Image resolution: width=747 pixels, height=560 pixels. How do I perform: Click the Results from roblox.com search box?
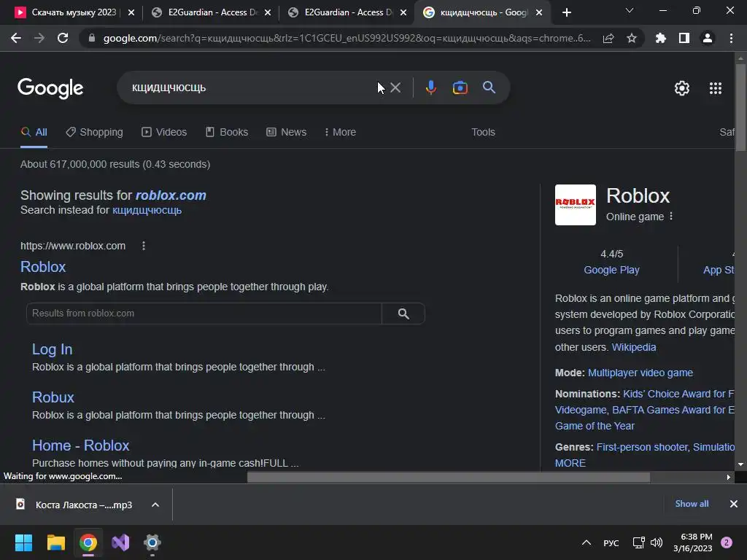tap(204, 314)
